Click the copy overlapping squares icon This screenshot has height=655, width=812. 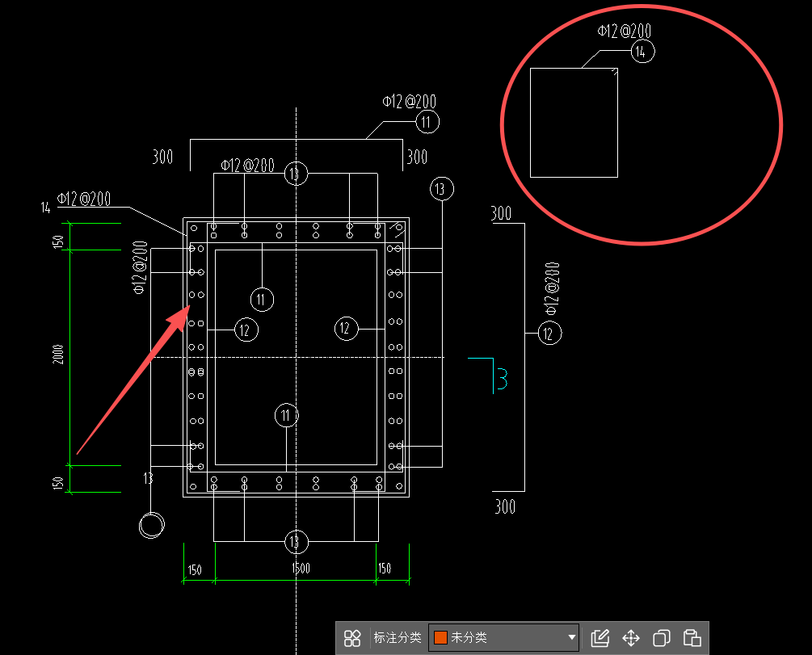click(x=661, y=638)
